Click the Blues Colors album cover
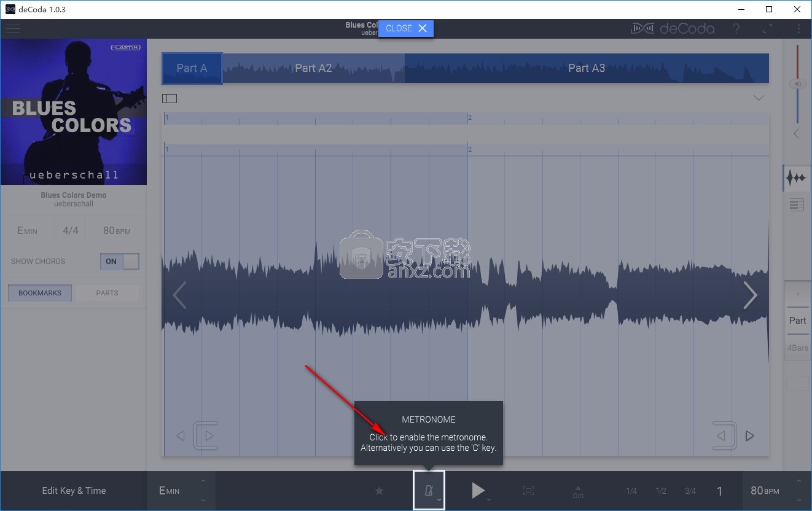Viewport: 812px width, 511px height. pyautogui.click(x=74, y=112)
